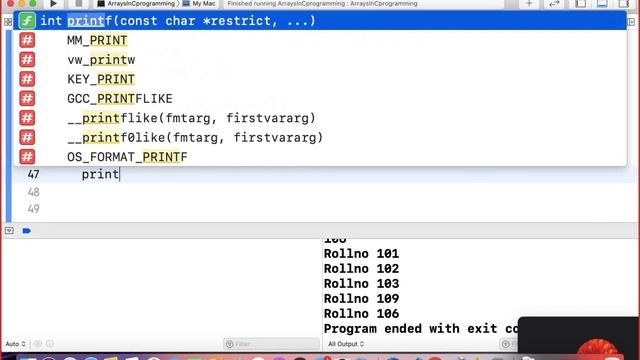Place cursor after 'print' on line 47
640x360 pixels.
pyautogui.click(x=119, y=174)
